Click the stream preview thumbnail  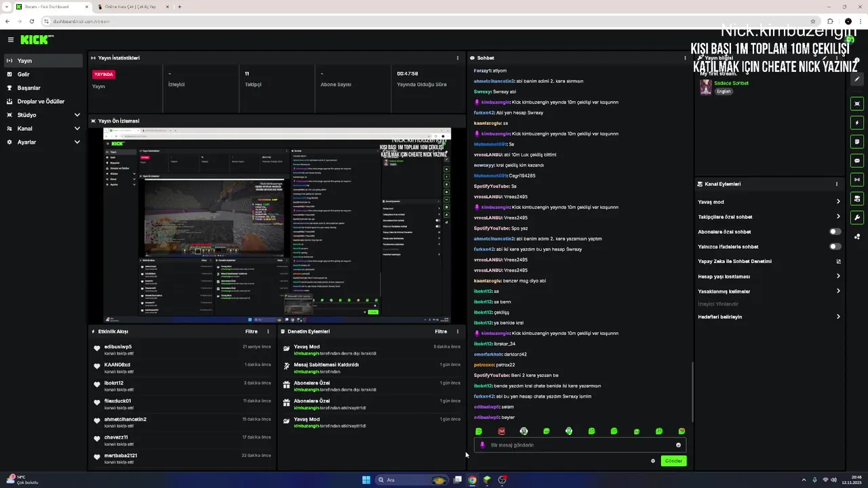pos(277,224)
